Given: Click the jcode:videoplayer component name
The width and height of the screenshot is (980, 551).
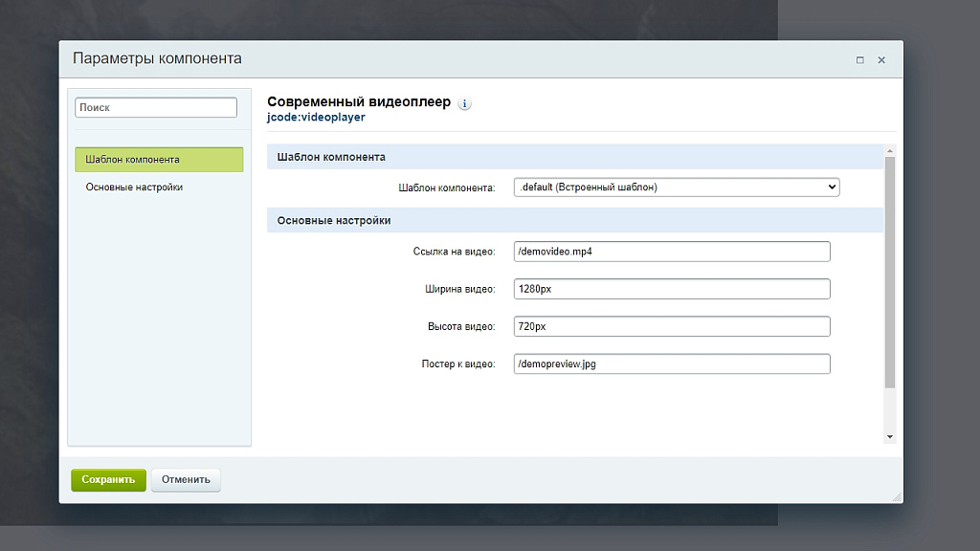Looking at the screenshot, I should pos(316,118).
